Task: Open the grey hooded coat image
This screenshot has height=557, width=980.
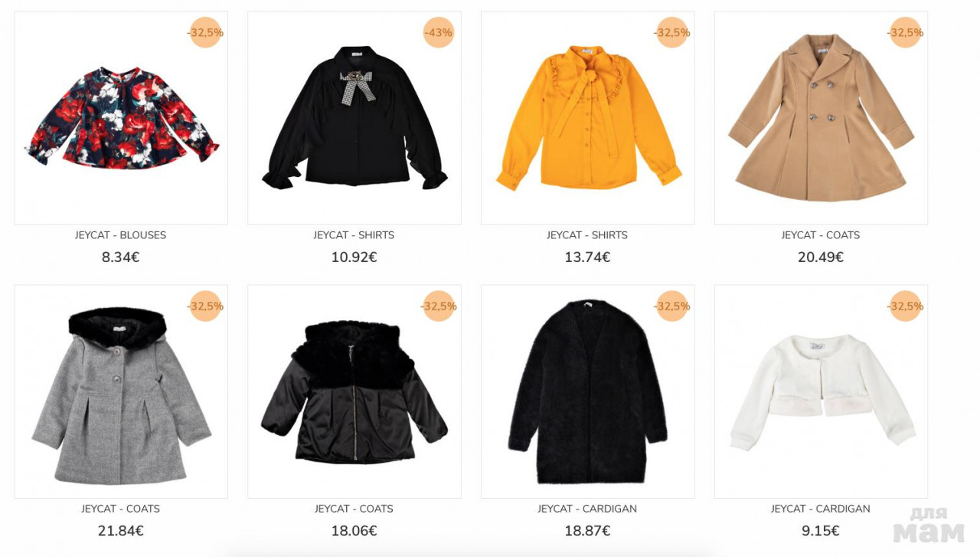Action: point(121,392)
